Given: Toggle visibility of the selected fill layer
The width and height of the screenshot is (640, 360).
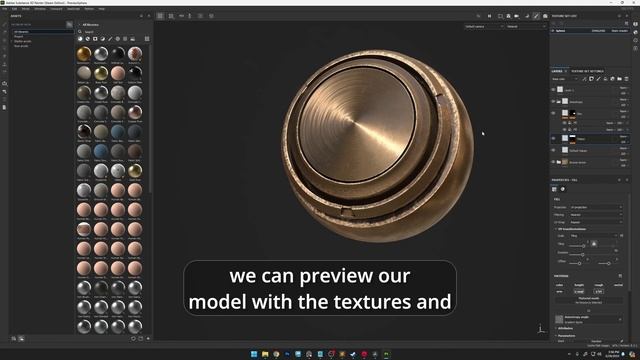Looking at the screenshot, I should tap(553, 138).
